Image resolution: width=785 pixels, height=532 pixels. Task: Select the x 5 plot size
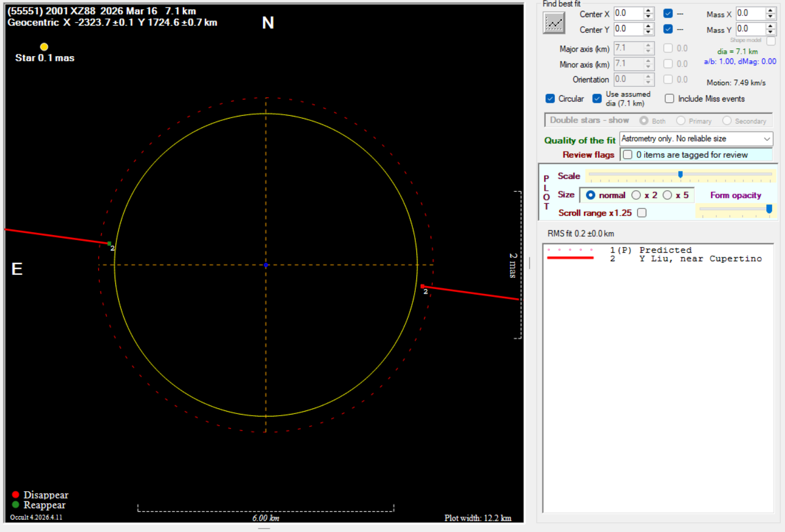pyautogui.click(x=667, y=195)
